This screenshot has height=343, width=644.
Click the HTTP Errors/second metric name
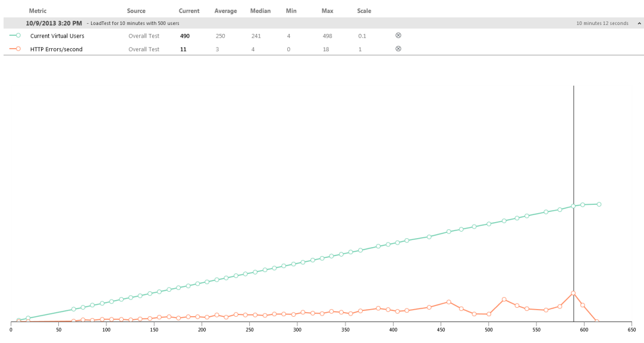tap(56, 49)
